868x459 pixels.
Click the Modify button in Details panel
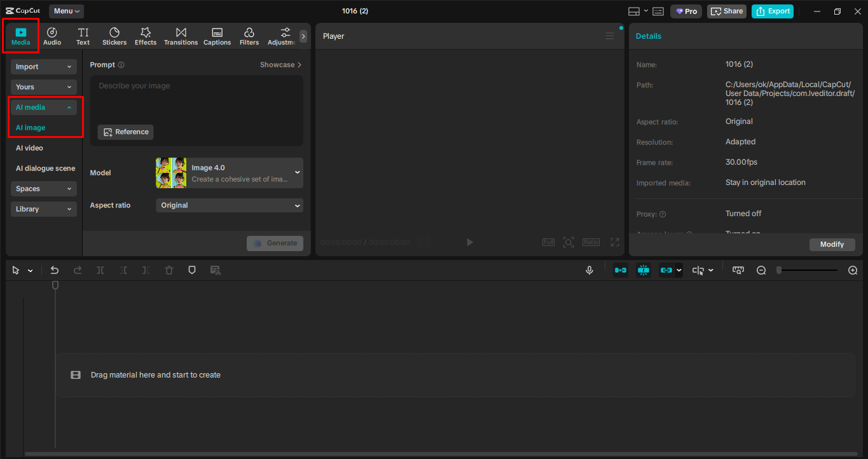[x=832, y=244]
